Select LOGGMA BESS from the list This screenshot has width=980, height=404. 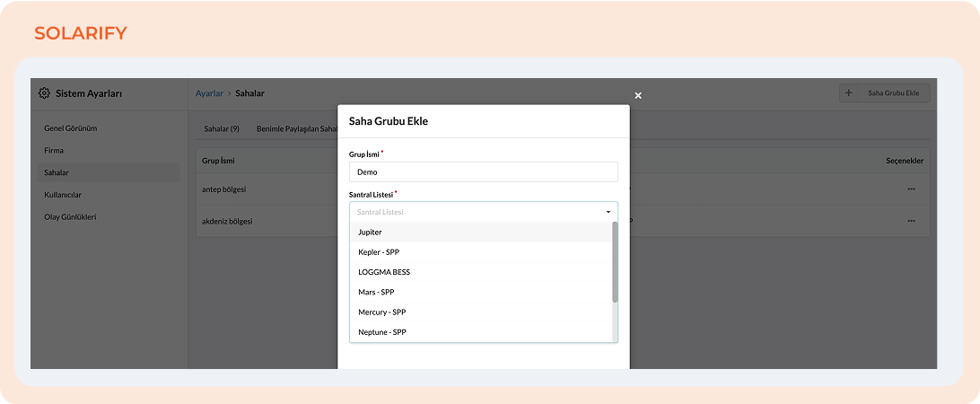click(384, 272)
